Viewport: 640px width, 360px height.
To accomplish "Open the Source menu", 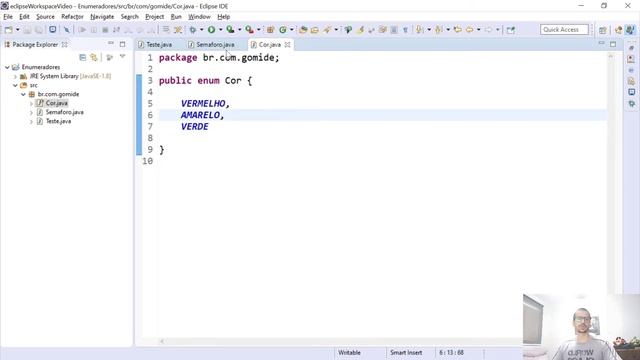I will click(x=45, y=17).
